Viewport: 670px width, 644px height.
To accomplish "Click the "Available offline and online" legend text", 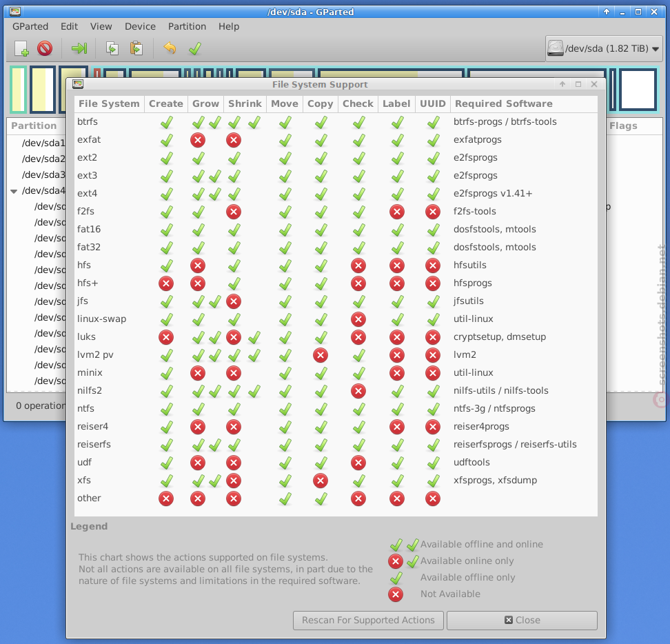I will point(482,545).
